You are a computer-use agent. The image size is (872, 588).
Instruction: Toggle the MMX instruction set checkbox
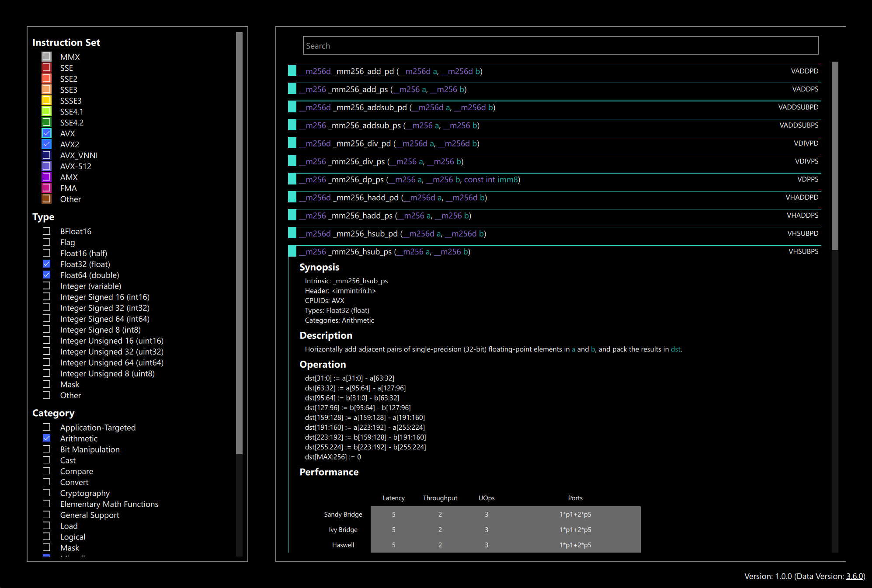pos(47,57)
